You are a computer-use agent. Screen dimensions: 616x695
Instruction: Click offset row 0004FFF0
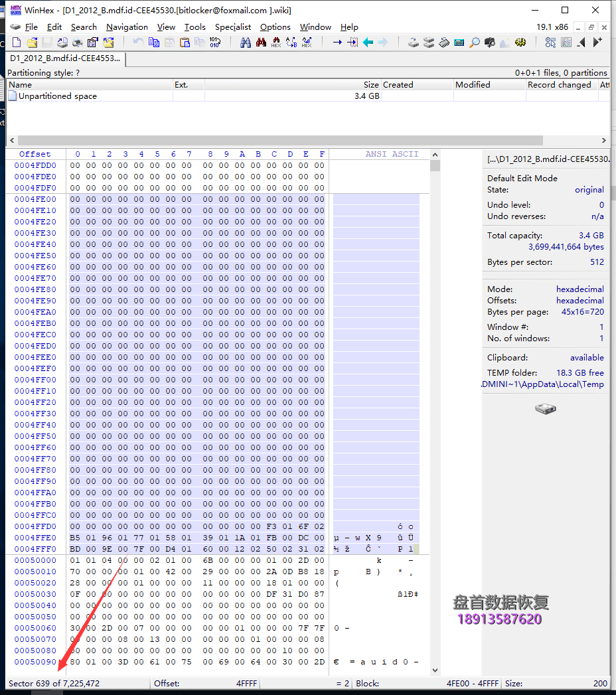click(35, 549)
